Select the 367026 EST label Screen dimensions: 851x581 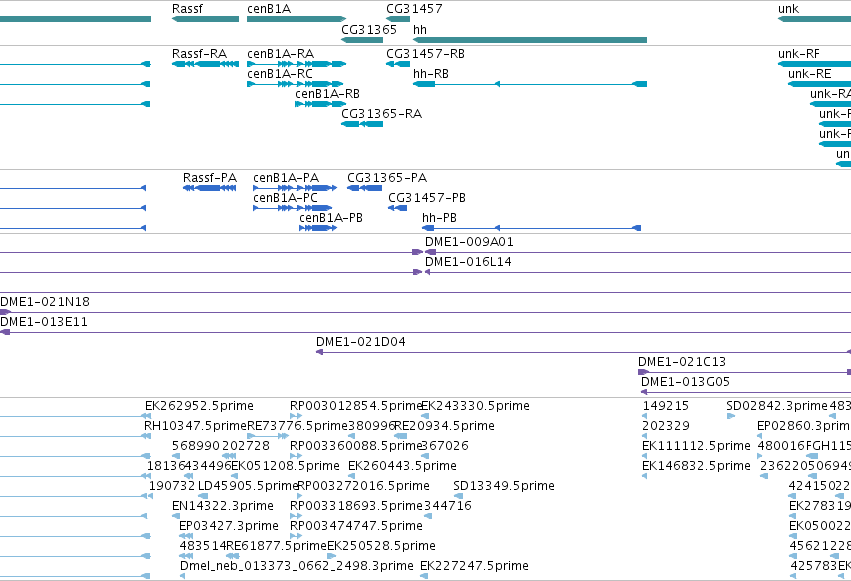(x=444, y=446)
